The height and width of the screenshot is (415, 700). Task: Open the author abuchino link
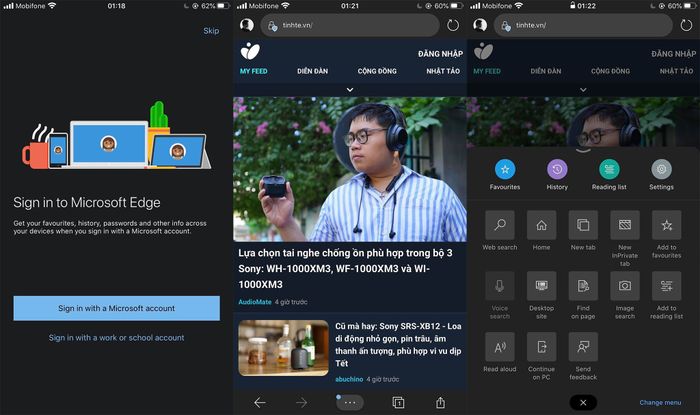349,379
